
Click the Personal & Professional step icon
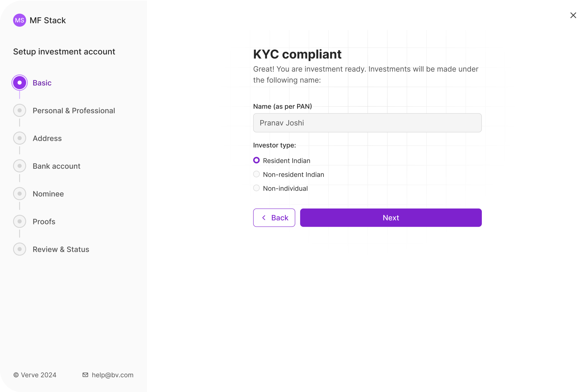pyautogui.click(x=20, y=110)
